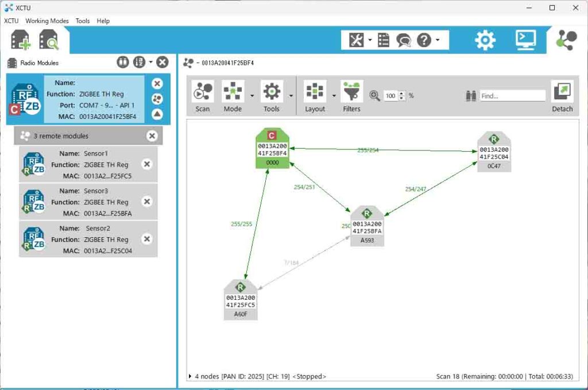Switch to Consoles working mode

click(525, 40)
